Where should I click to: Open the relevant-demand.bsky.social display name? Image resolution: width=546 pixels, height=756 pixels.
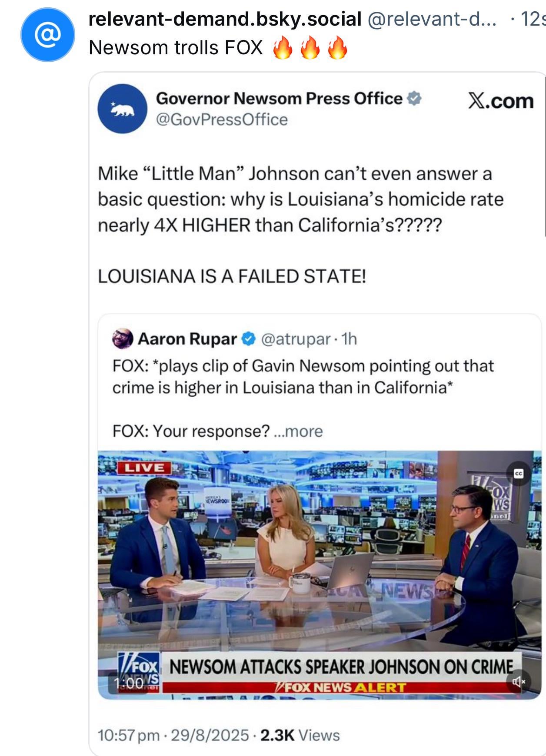[225, 19]
